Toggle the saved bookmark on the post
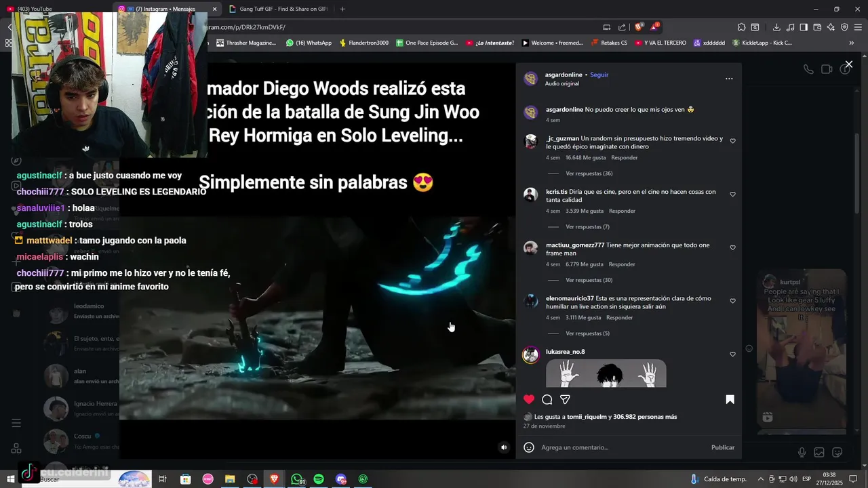Screen dimensions: 868x488 pos(730,399)
